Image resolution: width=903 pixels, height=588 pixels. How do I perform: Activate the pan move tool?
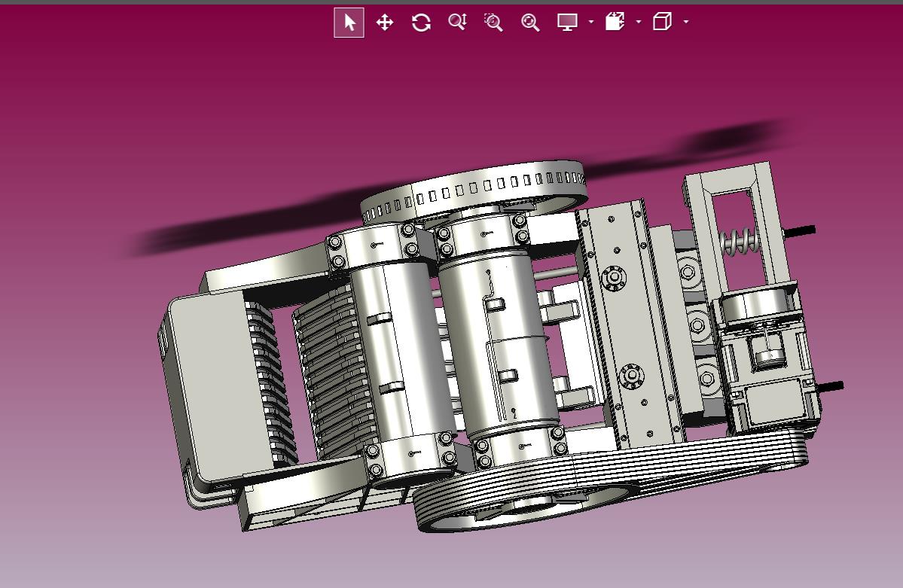(x=385, y=23)
